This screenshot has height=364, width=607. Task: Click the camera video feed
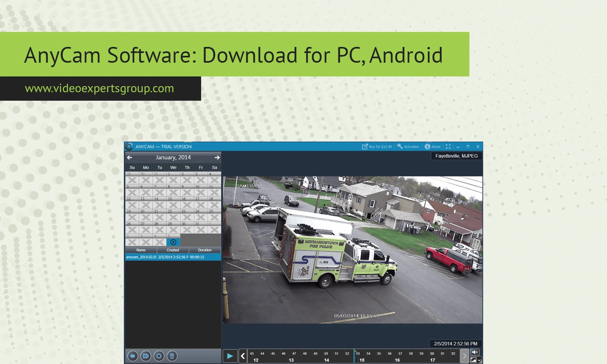[352, 250]
